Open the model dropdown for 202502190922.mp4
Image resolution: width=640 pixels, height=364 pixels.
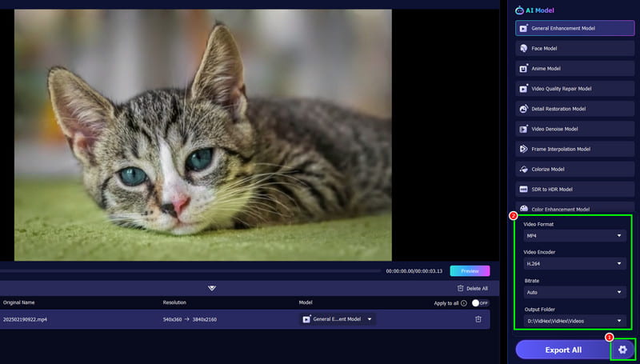pyautogui.click(x=338, y=319)
